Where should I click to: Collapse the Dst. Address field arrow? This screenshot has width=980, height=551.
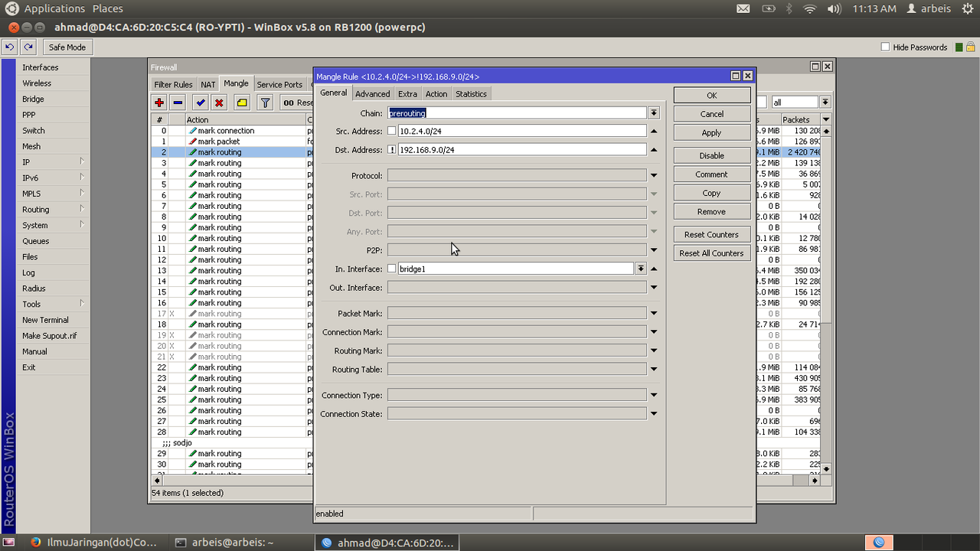coord(654,150)
